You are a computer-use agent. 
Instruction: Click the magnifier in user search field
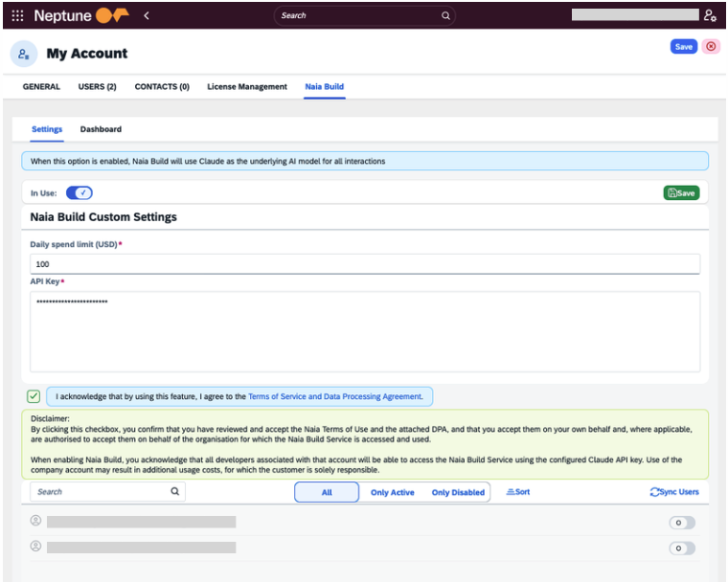175,491
